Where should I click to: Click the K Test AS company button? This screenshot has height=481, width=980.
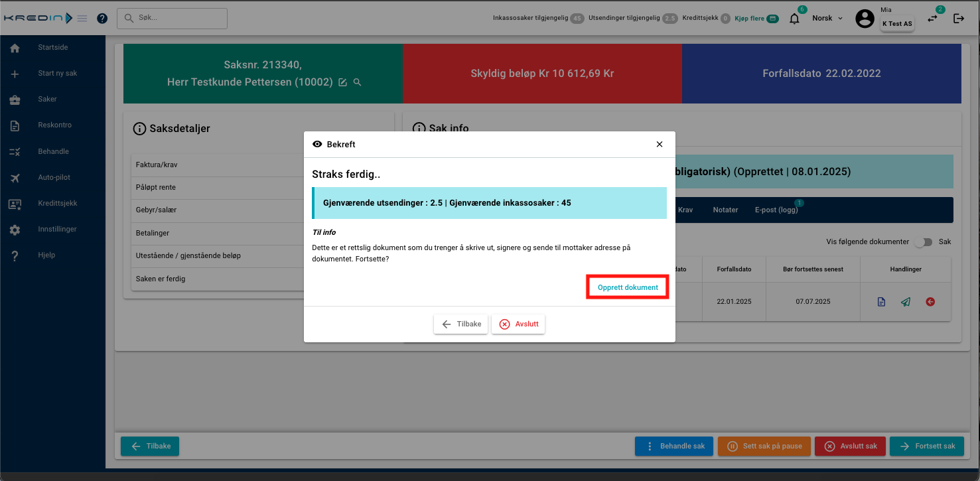[896, 24]
